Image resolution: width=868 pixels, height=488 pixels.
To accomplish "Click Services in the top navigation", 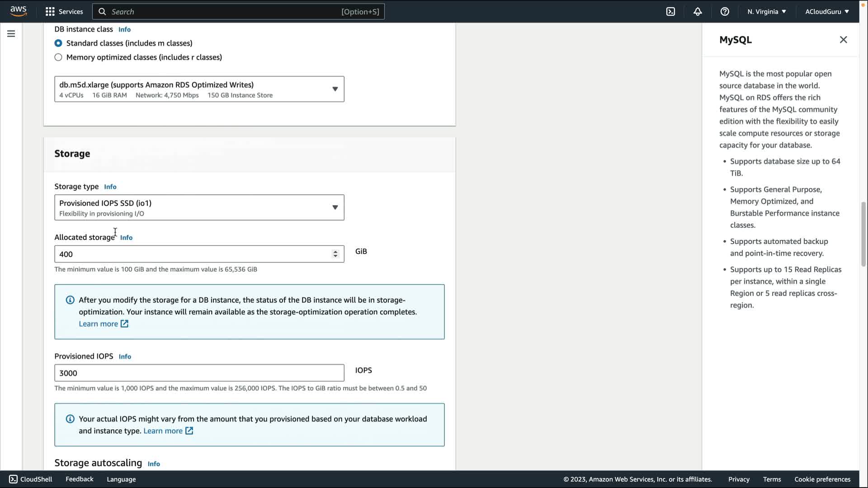I will [x=71, y=12].
